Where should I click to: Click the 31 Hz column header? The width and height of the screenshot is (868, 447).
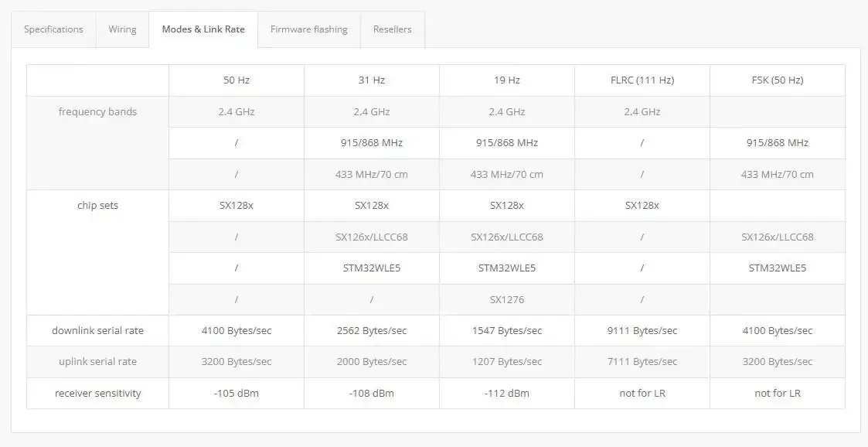click(x=372, y=80)
